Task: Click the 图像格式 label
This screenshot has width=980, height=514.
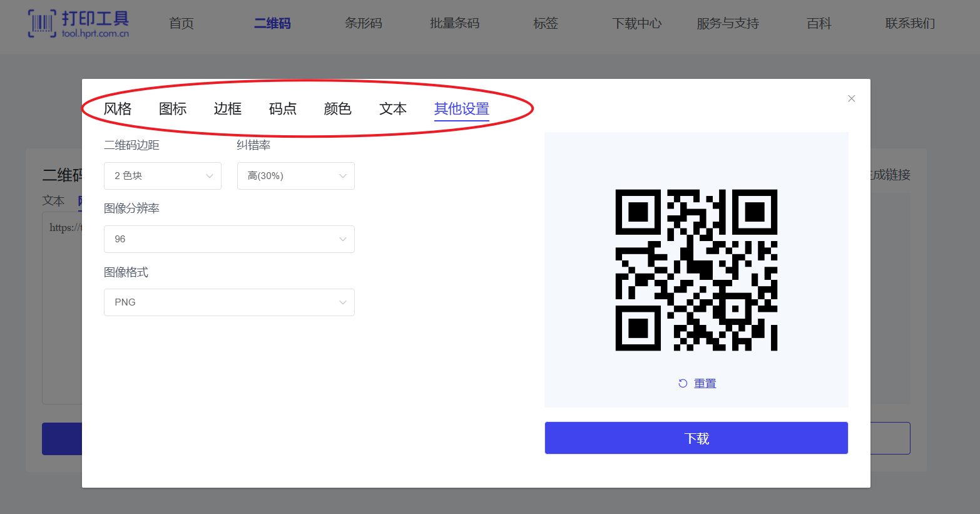Action: [126, 272]
